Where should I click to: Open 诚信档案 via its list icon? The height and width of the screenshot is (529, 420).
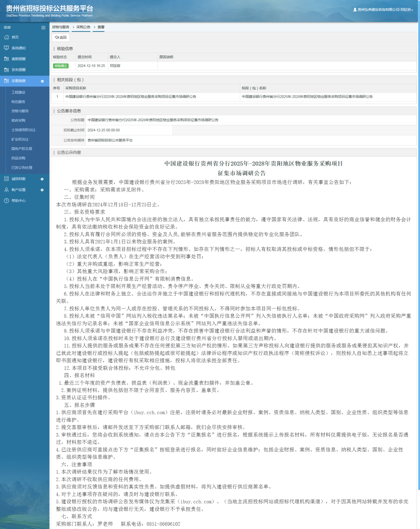coord(6,179)
